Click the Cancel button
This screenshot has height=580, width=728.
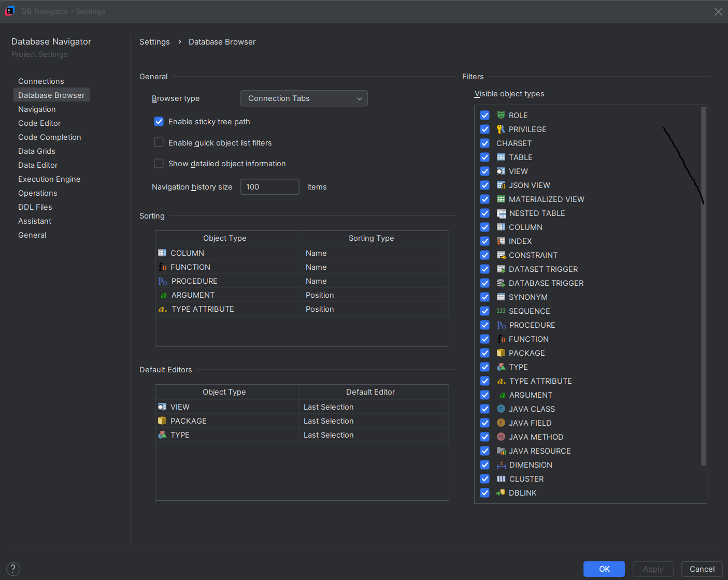(x=702, y=569)
